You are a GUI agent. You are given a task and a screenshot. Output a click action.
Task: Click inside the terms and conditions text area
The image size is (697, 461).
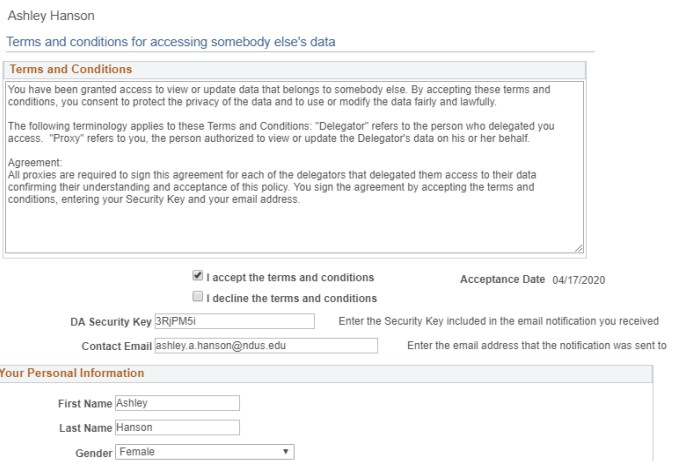[x=294, y=165]
